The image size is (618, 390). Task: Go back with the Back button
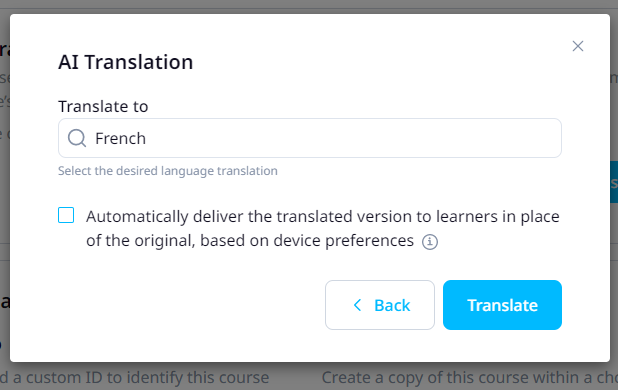[380, 305]
